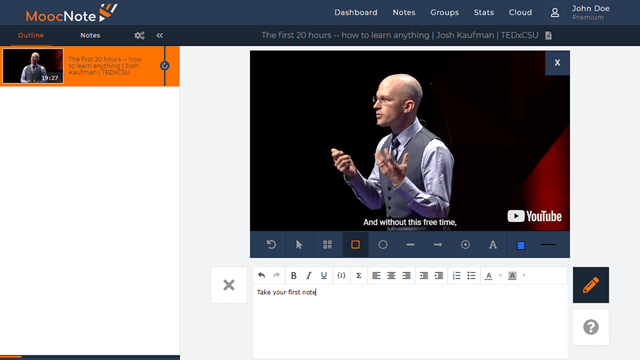The image size is (640, 360).
Task: Click the MoocNote logo
Action: tap(71, 13)
